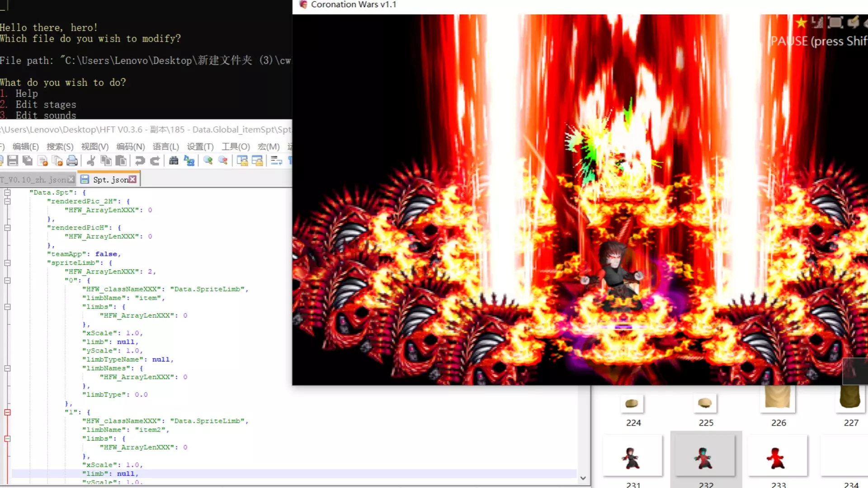This screenshot has height=488, width=868.
Task: Click the "limbType": 0.0 line
Action: (115, 394)
